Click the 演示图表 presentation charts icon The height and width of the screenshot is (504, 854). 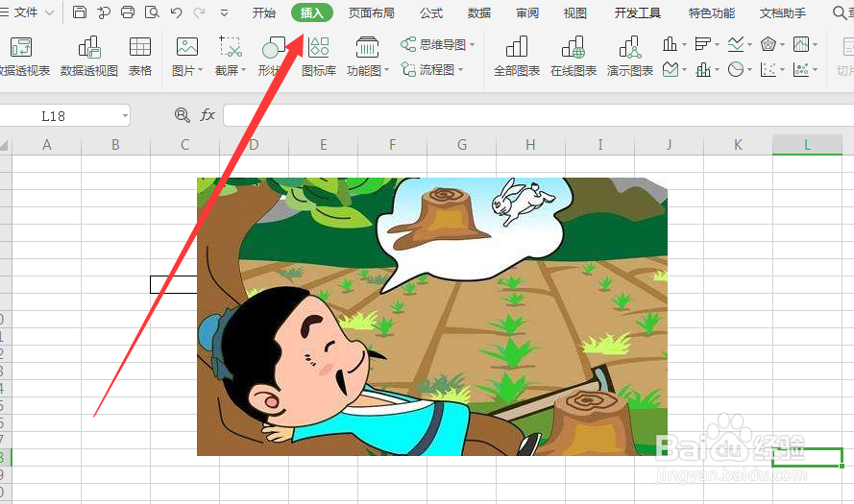(x=629, y=56)
